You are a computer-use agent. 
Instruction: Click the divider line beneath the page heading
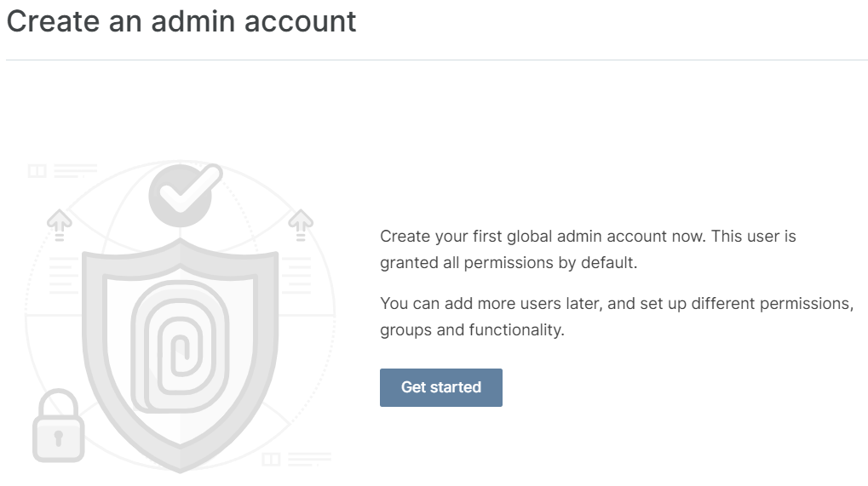[x=437, y=60]
